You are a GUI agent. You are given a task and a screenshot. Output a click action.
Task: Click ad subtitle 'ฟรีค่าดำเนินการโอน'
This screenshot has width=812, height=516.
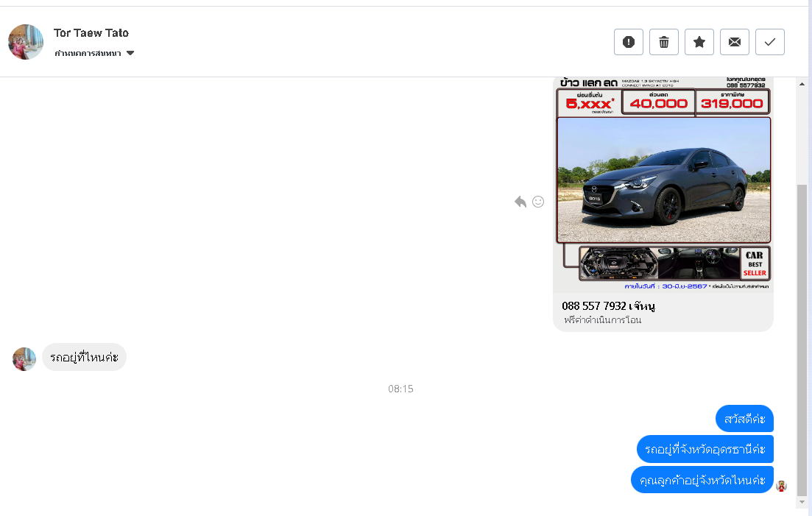click(x=603, y=320)
